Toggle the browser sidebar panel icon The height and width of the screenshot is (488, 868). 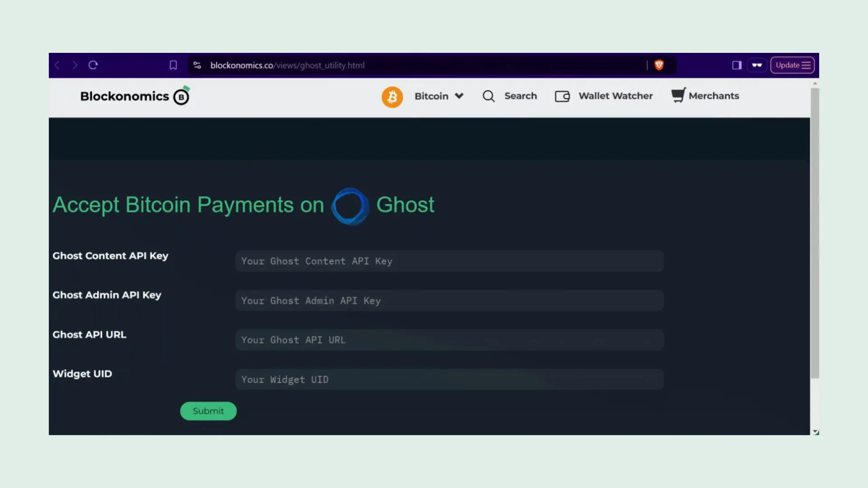point(737,65)
